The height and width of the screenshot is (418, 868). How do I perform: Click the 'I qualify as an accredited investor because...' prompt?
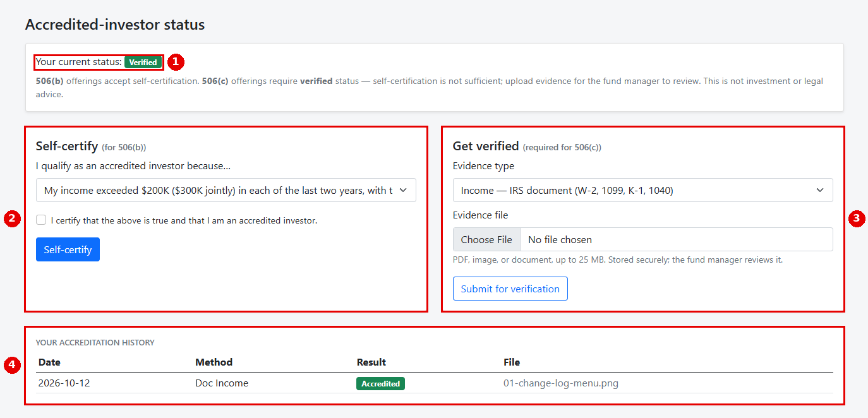coord(133,165)
